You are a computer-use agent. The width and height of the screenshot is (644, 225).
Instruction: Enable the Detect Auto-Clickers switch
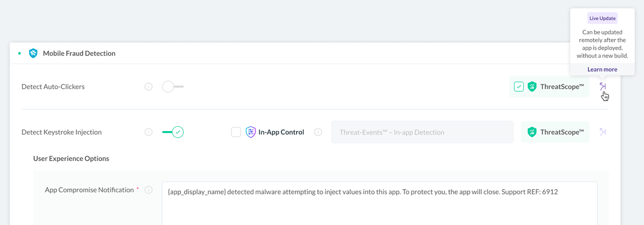[173, 86]
